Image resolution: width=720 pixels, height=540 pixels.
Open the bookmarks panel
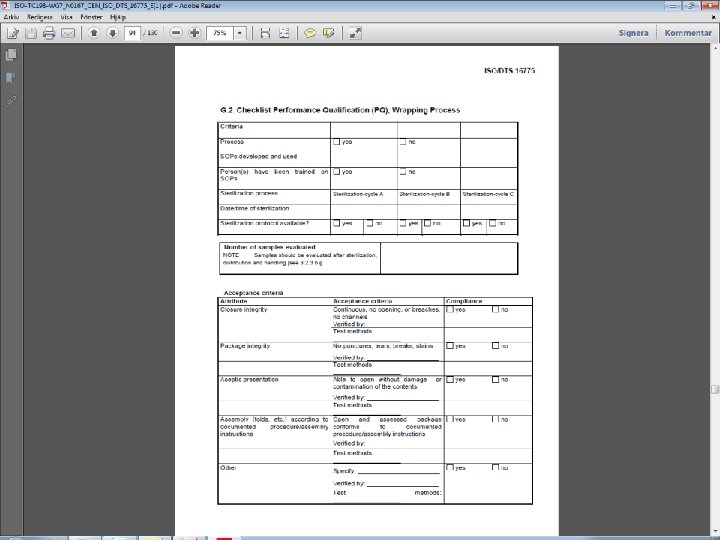pyautogui.click(x=11, y=78)
